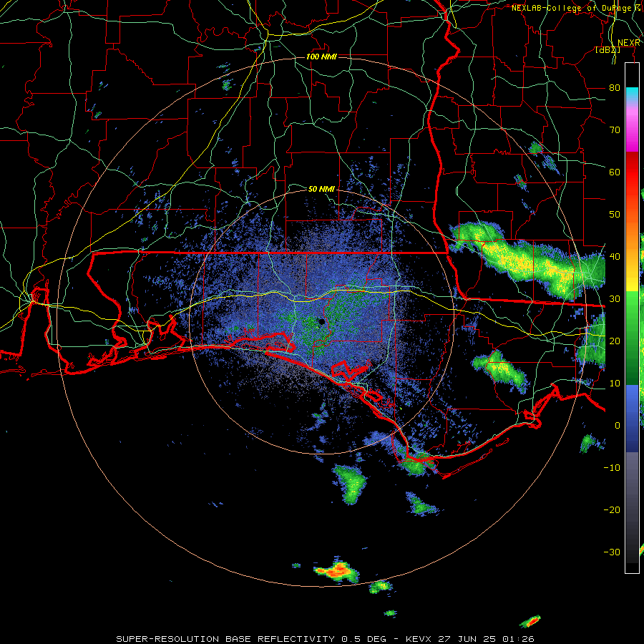Click the 80 value on the dBZ scale
644x644 pixels.
[615, 87]
